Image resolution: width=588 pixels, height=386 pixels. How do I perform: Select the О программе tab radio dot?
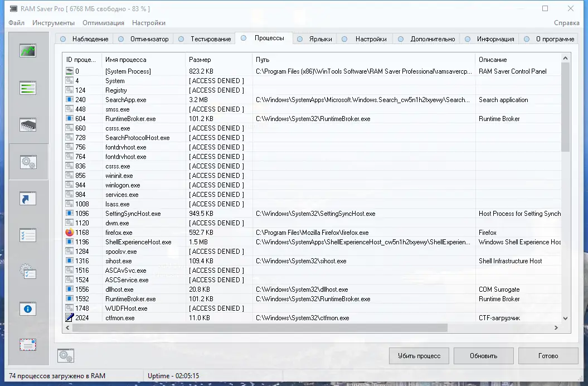[x=527, y=39]
